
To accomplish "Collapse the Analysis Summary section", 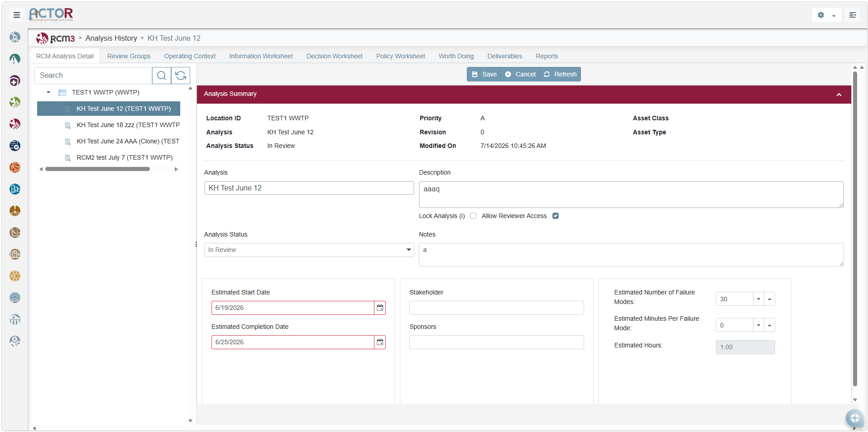I will coord(839,95).
